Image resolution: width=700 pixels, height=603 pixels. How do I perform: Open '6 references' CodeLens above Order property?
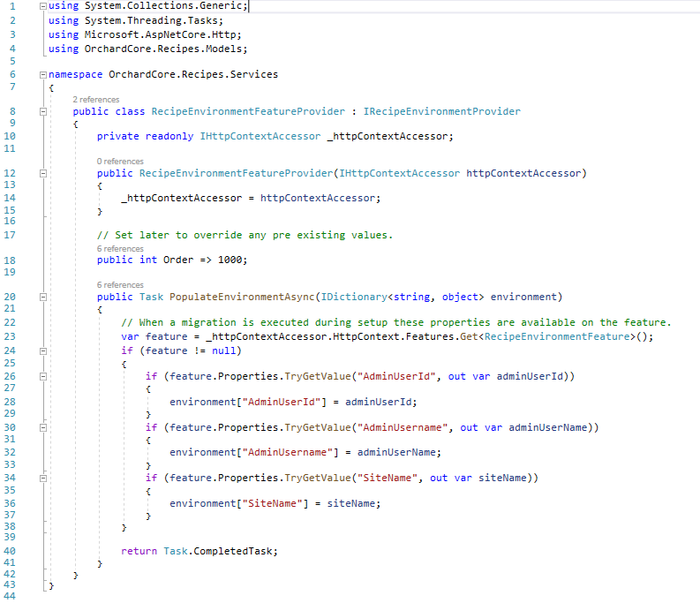pyautogui.click(x=120, y=248)
